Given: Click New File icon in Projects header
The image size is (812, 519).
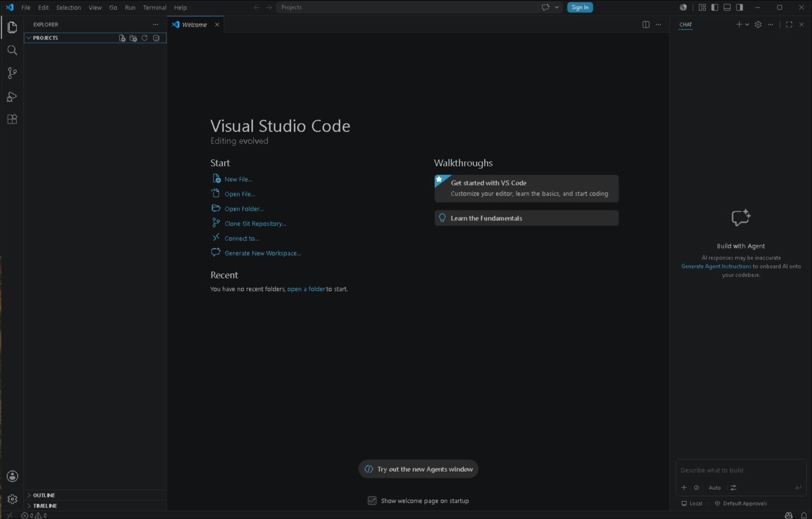Looking at the screenshot, I should click(122, 38).
